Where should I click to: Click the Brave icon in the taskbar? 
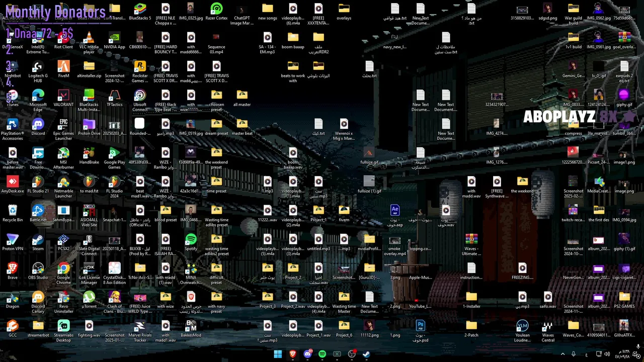pos(293,354)
